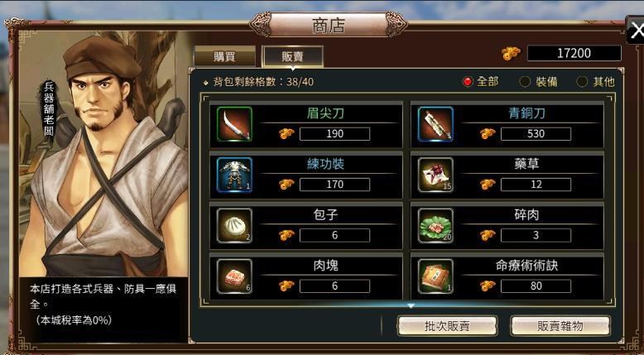Select the 裝備 filter radio button
This screenshot has height=355, width=644.
(x=525, y=82)
